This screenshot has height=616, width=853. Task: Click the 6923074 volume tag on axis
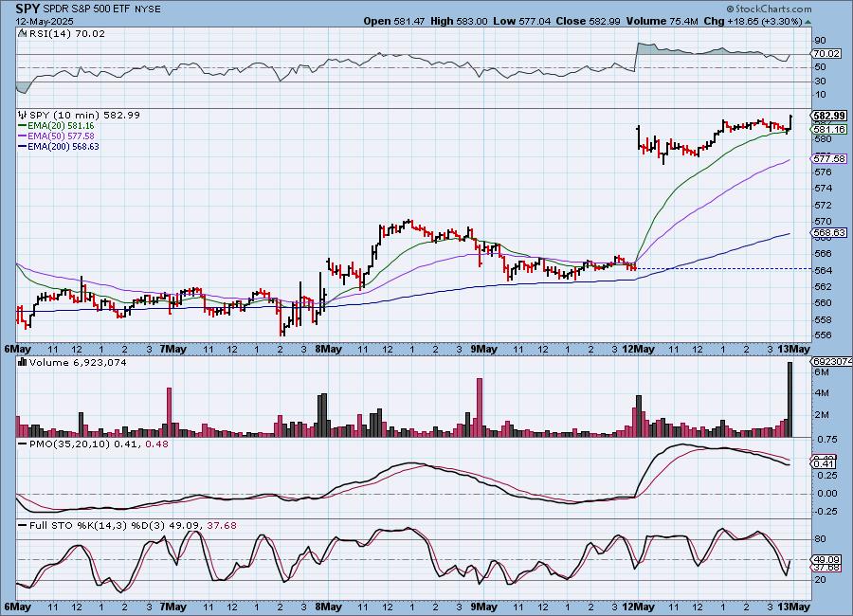click(x=831, y=361)
